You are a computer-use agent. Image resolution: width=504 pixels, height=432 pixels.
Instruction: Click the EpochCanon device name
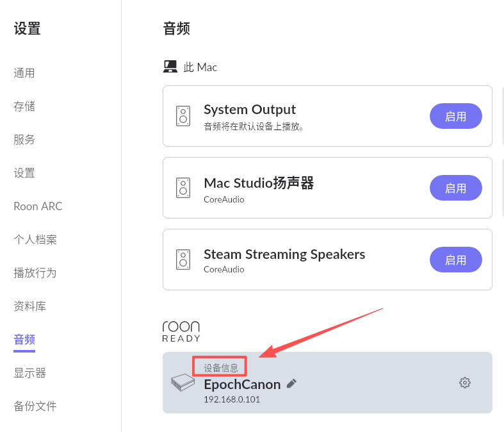click(242, 385)
